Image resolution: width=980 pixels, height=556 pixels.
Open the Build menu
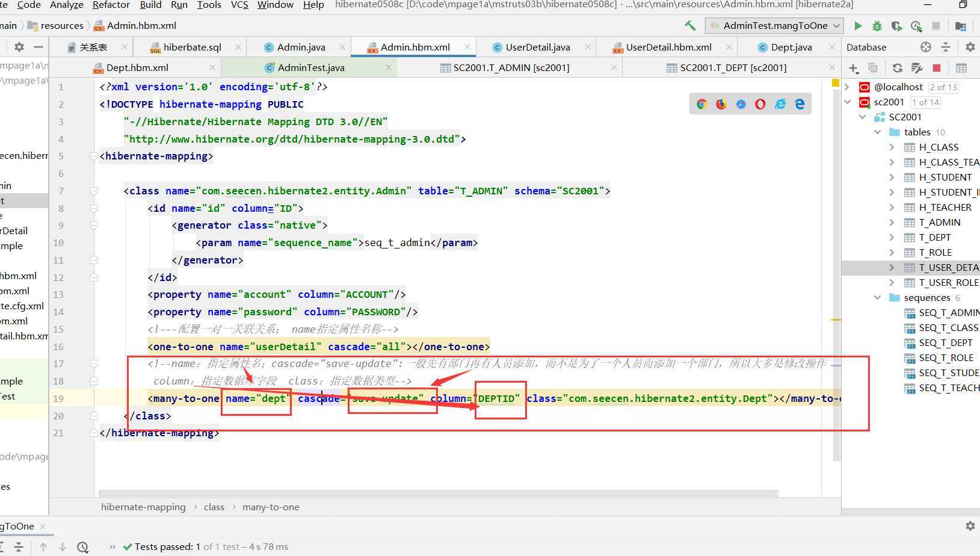[x=150, y=5]
